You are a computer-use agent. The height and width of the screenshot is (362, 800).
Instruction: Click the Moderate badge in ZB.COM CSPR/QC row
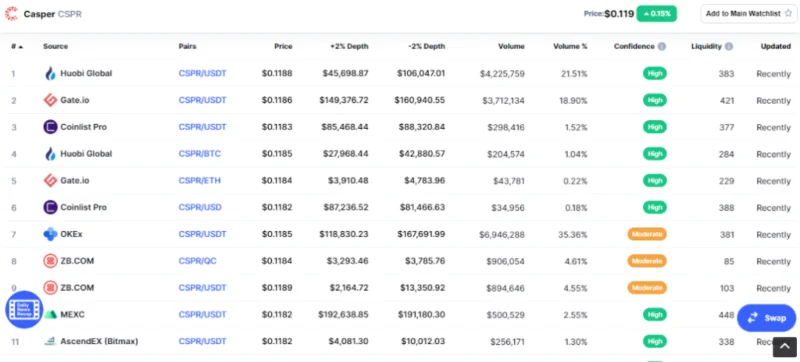click(647, 261)
